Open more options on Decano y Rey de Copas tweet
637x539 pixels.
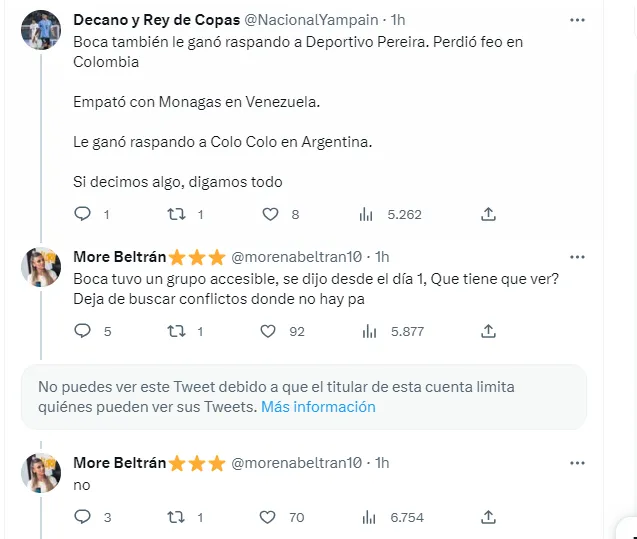click(577, 20)
